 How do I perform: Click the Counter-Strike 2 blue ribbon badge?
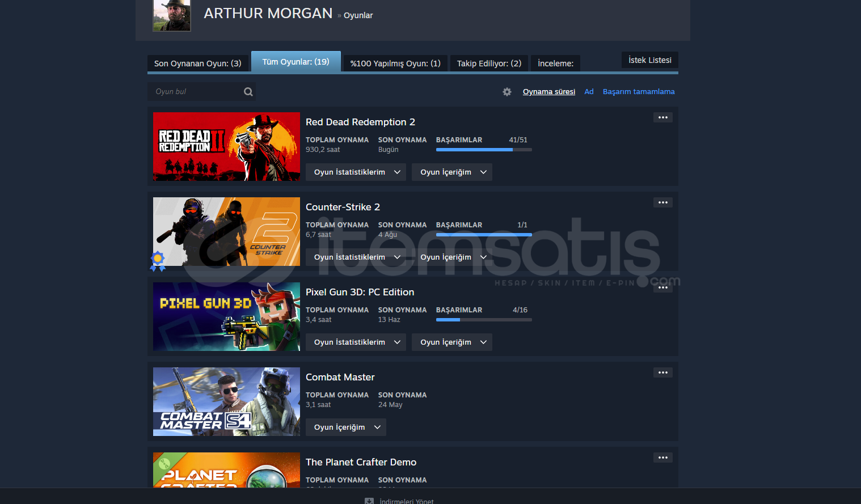(158, 261)
